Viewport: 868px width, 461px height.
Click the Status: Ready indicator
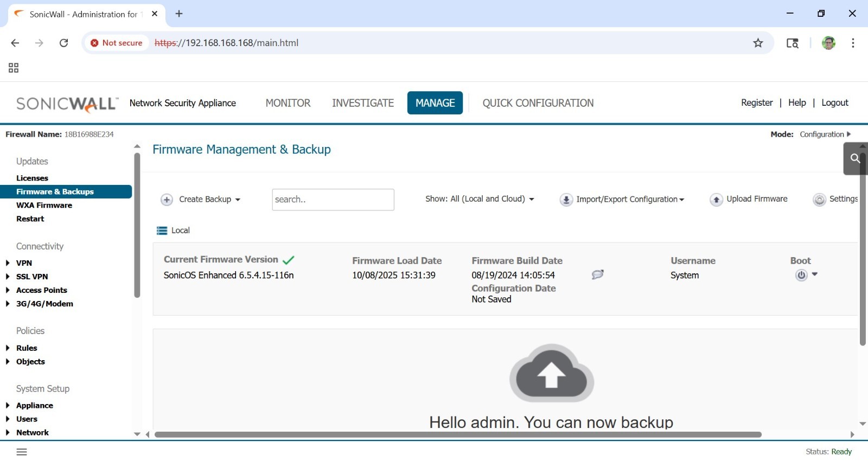coord(828,452)
